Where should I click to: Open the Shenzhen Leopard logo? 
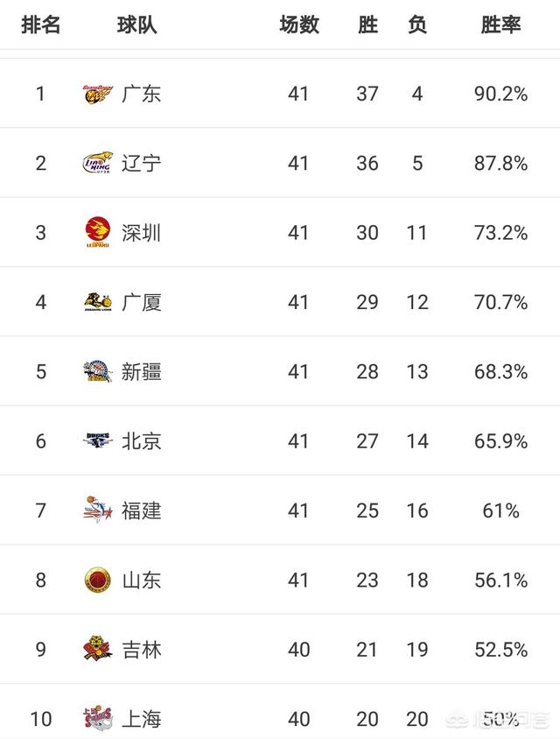coord(98,232)
